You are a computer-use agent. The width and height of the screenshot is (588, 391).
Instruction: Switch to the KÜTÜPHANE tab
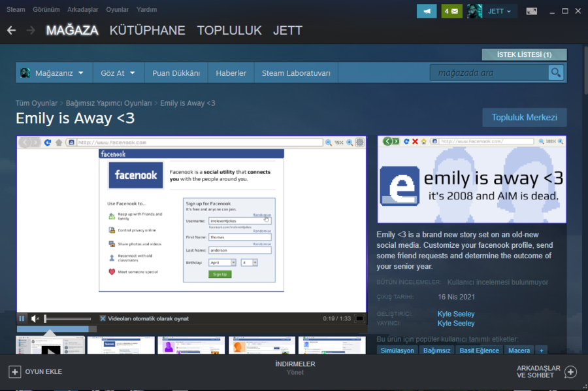(148, 30)
